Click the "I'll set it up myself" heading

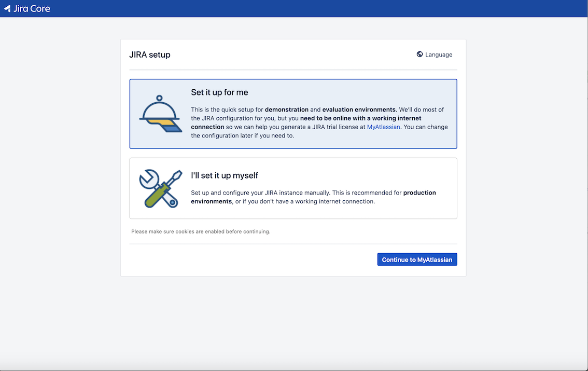click(225, 175)
